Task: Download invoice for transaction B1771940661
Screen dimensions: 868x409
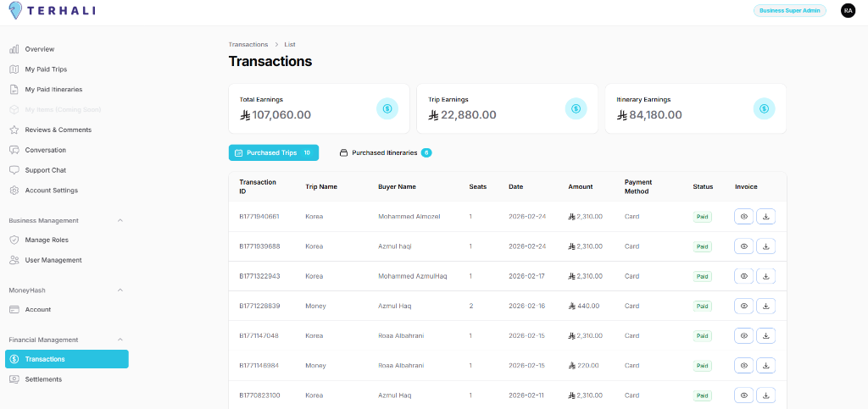Action: pos(766,217)
